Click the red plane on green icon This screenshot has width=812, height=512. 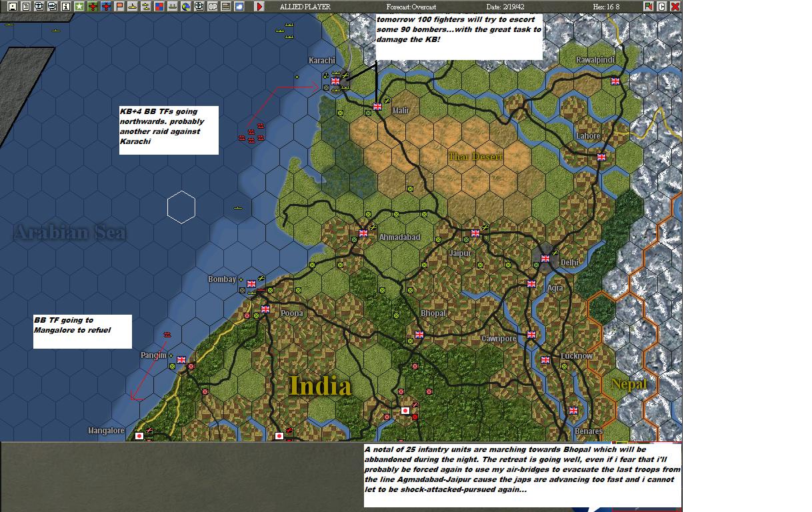coord(93,7)
